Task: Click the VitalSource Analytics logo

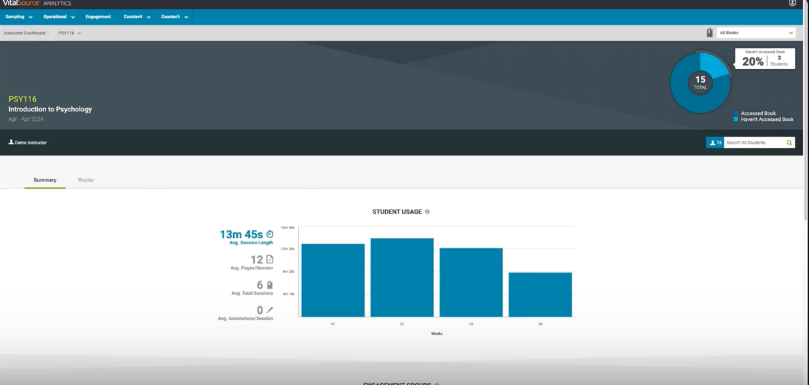Action: pos(36,3)
